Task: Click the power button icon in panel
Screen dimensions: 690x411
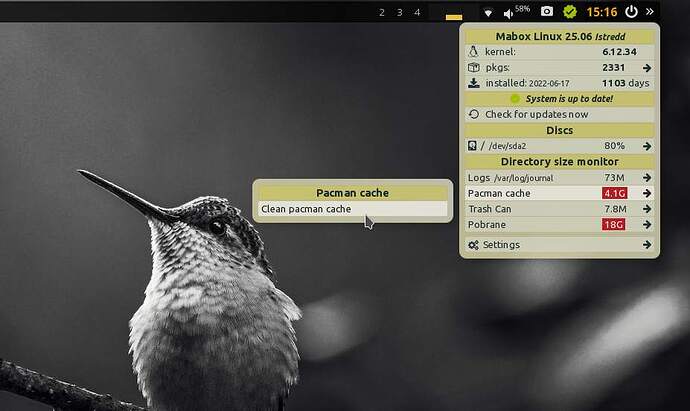Action: [631, 12]
